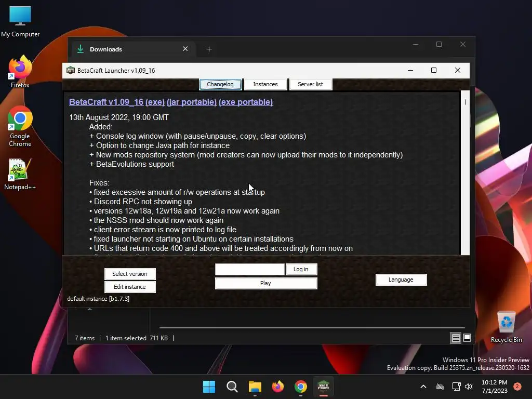Click '13th August 2022, 19:00 GMT' text
The height and width of the screenshot is (399, 532).
coord(119,117)
